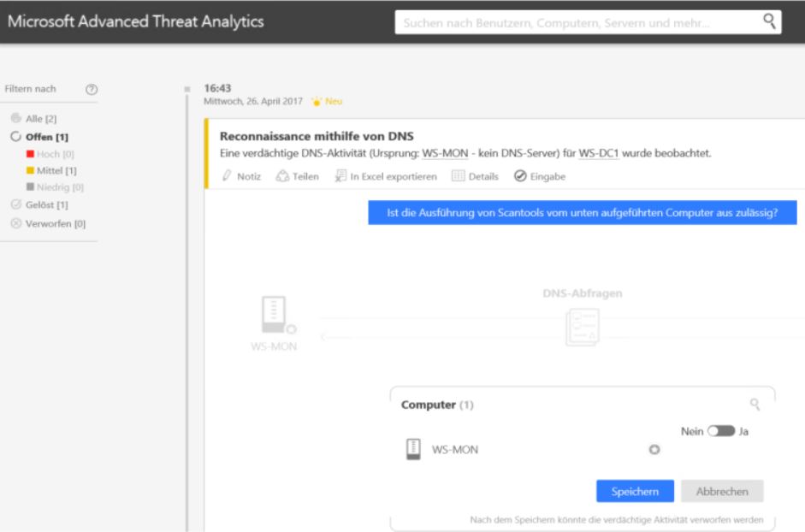Click the status circle icon next to WS-MON
The image size is (805, 532).
coord(654,449)
